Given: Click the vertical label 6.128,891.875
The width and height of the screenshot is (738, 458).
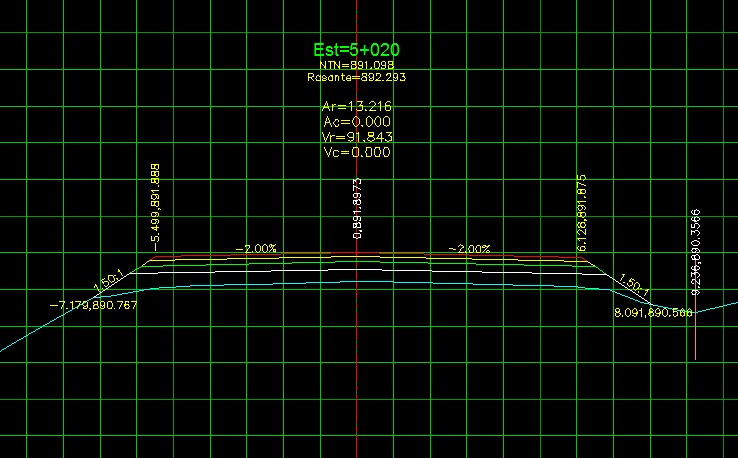Looking at the screenshot, I should (x=582, y=213).
